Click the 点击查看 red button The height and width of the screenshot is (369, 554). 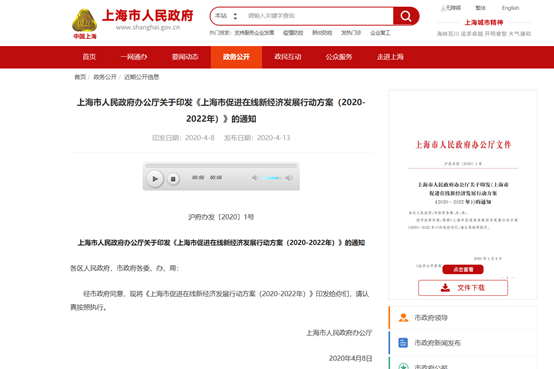463,269
